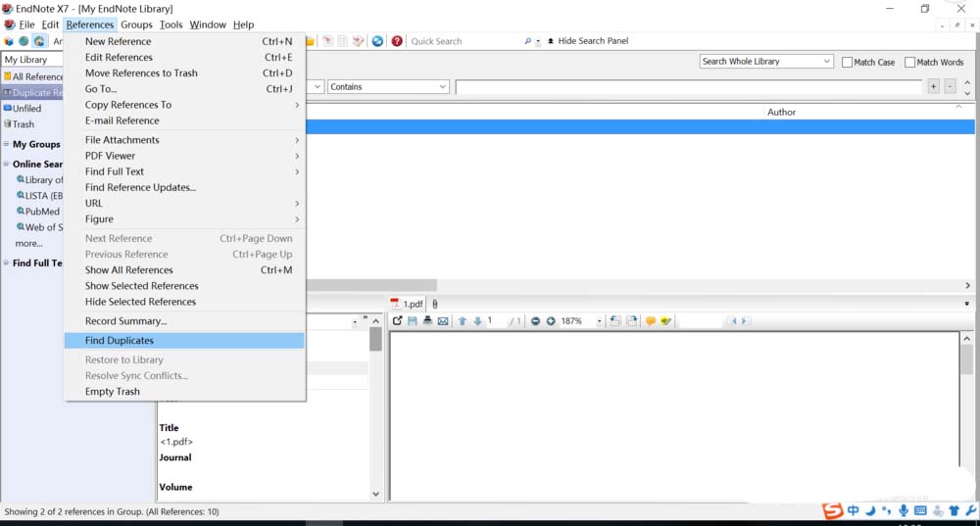Viewport: 980px width, 526px height.
Task: Click the PDF viewer vertical scrollbar thumb
Action: point(966,359)
